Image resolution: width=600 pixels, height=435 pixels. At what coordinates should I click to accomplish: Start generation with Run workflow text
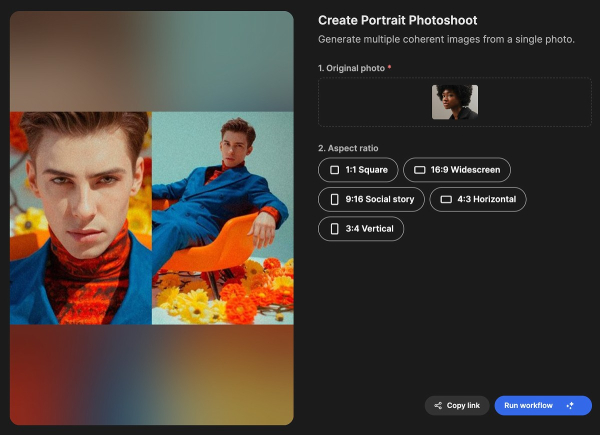[x=528, y=406]
